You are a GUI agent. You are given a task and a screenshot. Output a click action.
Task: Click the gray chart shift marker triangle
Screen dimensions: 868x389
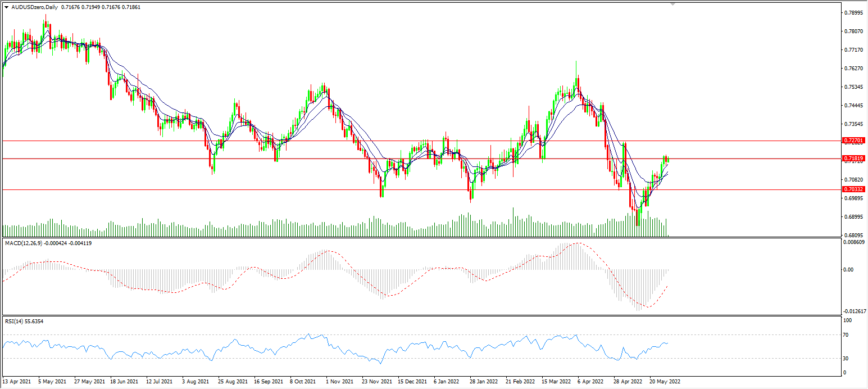tap(672, 4)
